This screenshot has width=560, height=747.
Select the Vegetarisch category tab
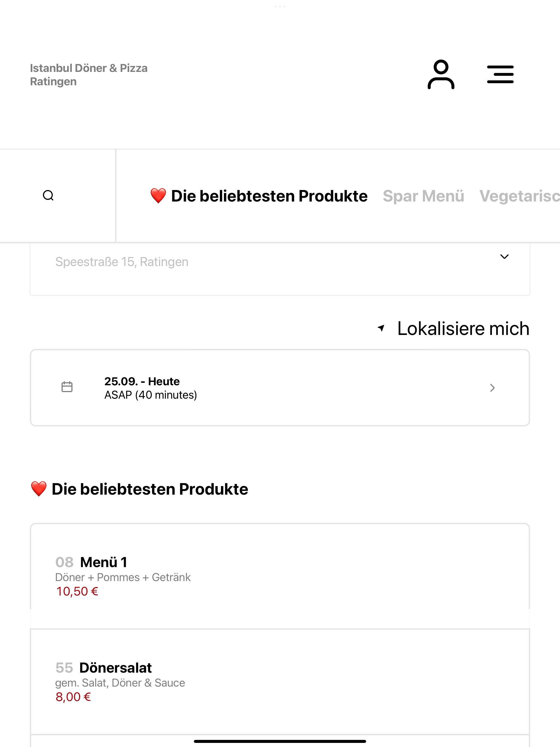pyautogui.click(x=520, y=196)
